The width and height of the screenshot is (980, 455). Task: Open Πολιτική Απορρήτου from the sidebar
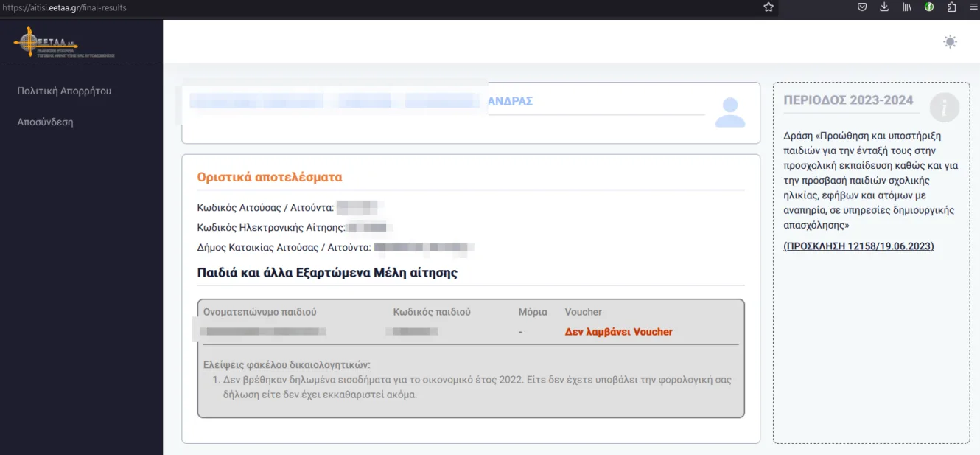coord(64,91)
